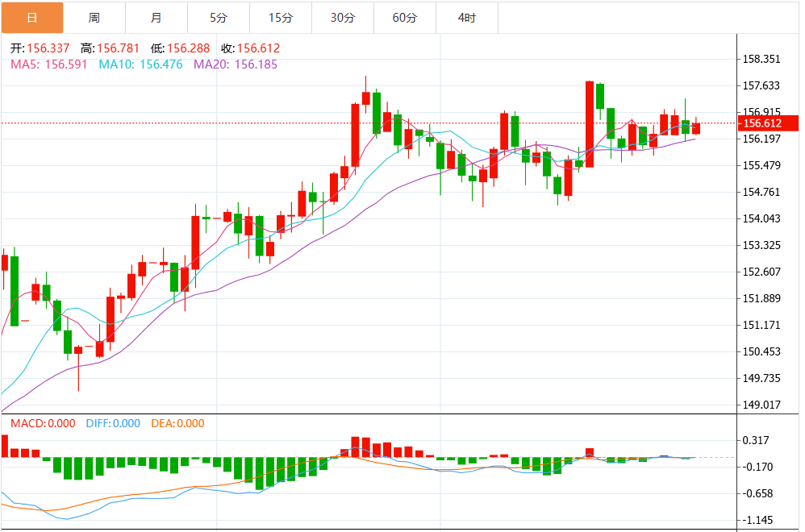This screenshot has width=805, height=532.
Task: Click the -1.145 MACD axis label
Action: (757, 520)
